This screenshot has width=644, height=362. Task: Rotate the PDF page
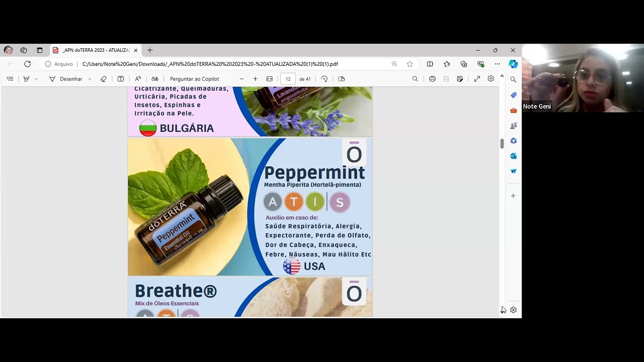coord(325,79)
